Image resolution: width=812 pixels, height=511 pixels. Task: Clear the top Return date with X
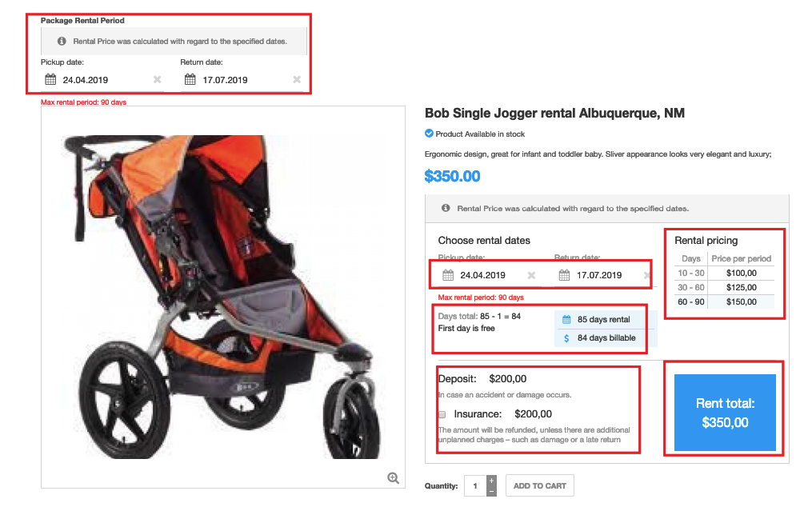click(x=297, y=79)
